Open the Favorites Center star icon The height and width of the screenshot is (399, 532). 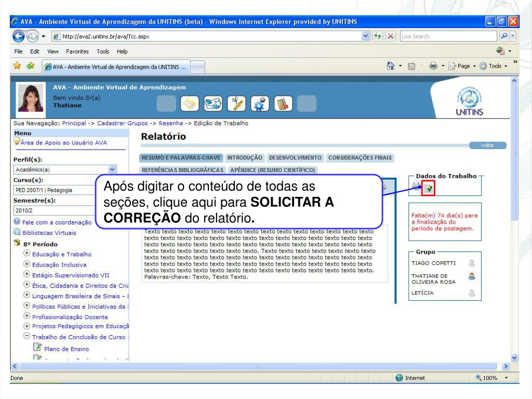[x=17, y=65]
